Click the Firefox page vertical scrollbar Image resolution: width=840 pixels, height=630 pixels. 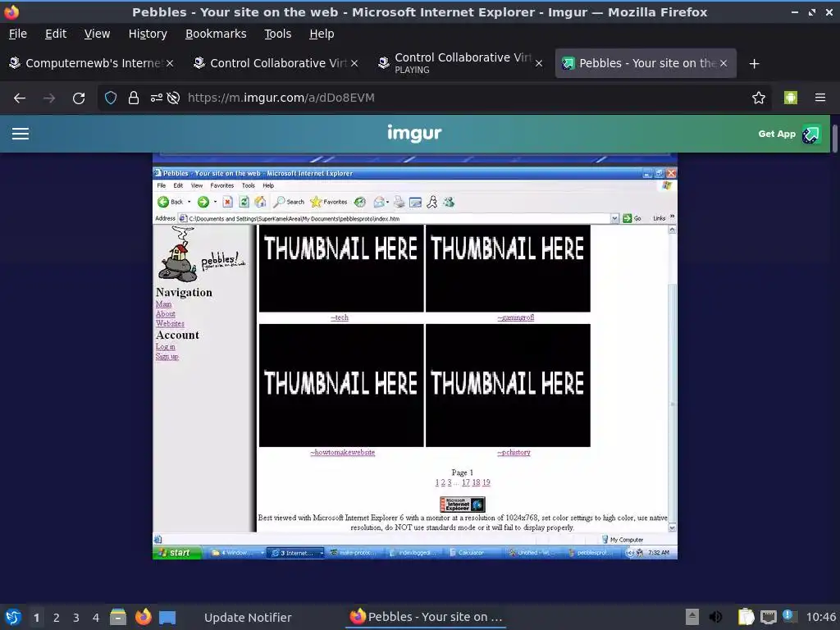click(834, 138)
